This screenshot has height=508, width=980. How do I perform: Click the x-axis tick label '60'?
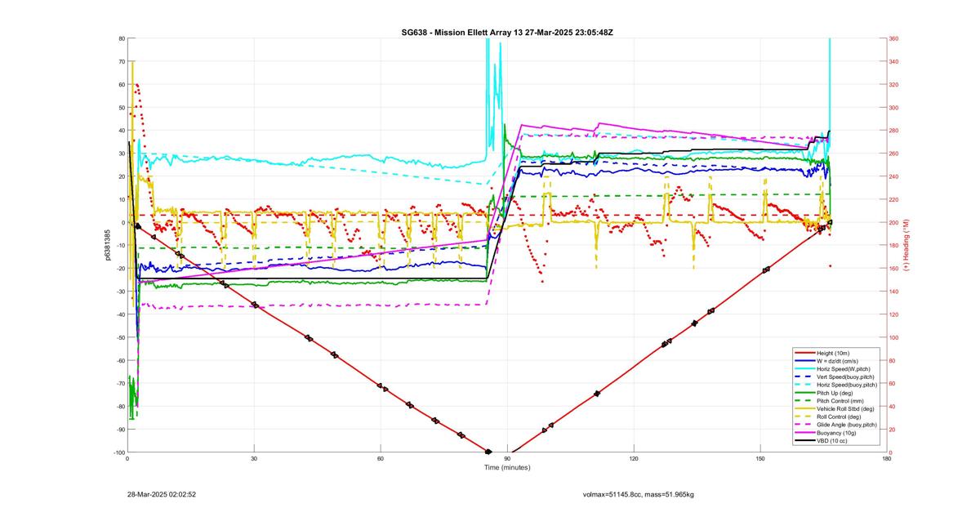(381, 459)
